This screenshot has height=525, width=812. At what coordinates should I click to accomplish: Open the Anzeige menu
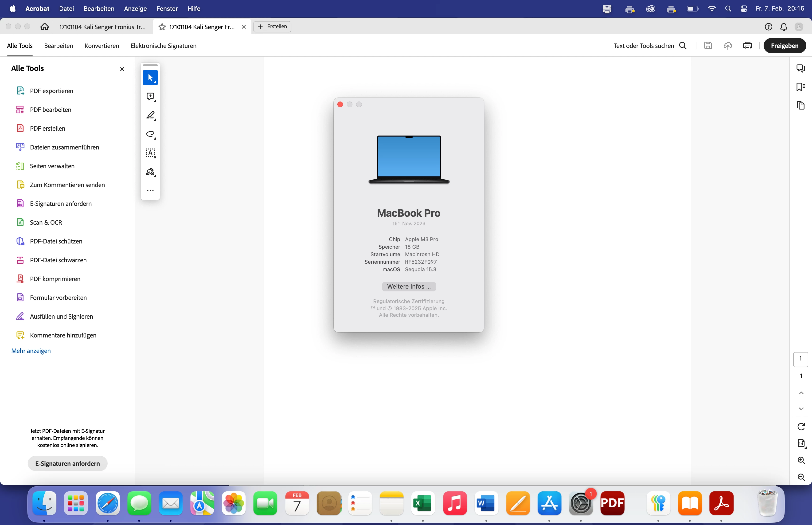tap(135, 8)
